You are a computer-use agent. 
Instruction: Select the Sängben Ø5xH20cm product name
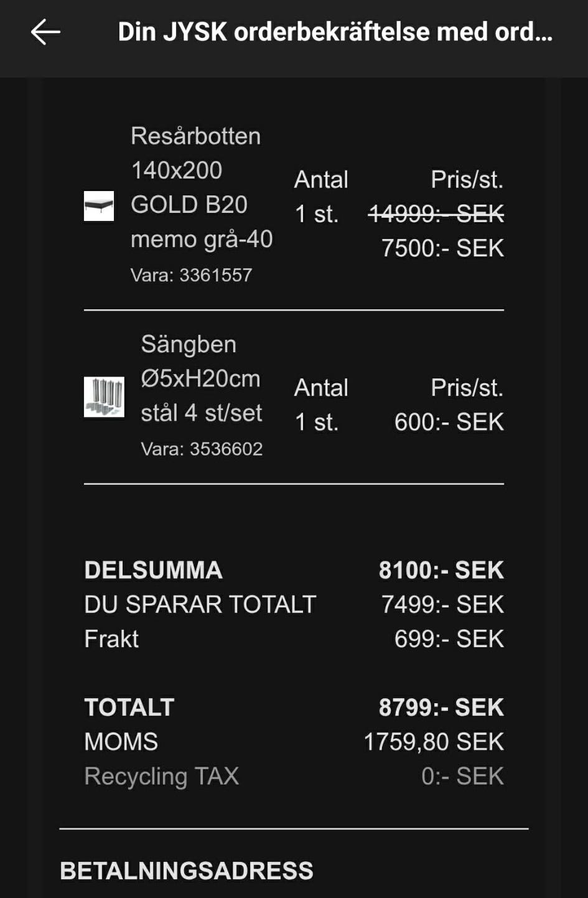(201, 378)
